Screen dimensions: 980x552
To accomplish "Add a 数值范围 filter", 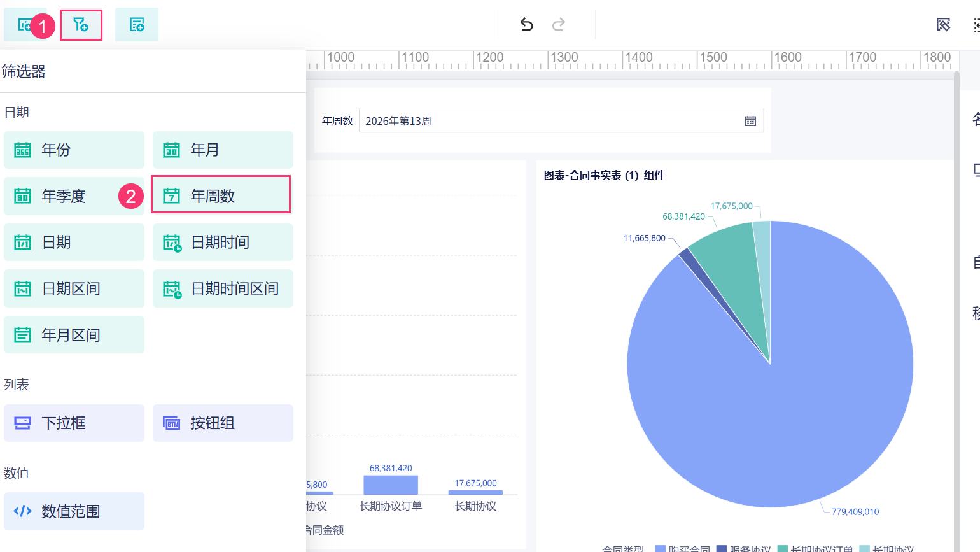I will (x=74, y=511).
